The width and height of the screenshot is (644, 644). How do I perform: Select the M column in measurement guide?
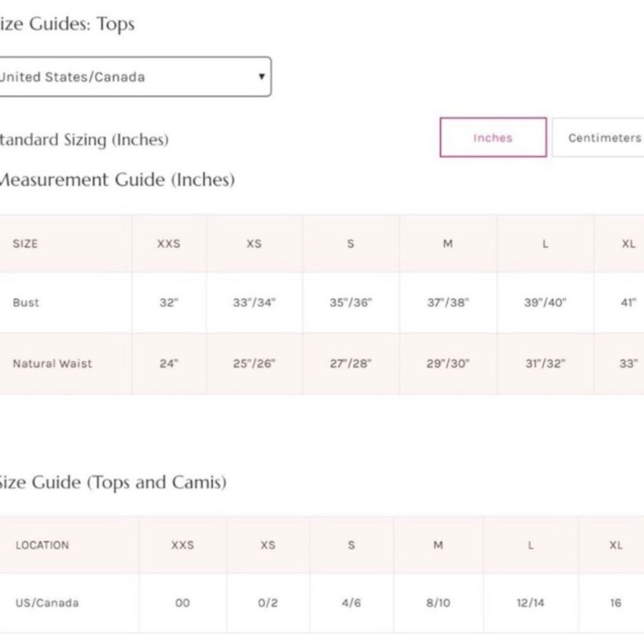pos(448,243)
